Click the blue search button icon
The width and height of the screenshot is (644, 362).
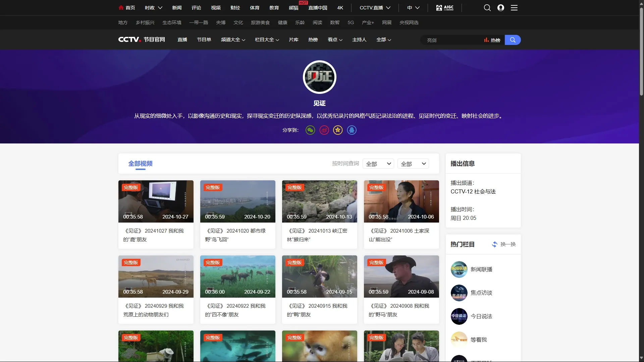513,40
